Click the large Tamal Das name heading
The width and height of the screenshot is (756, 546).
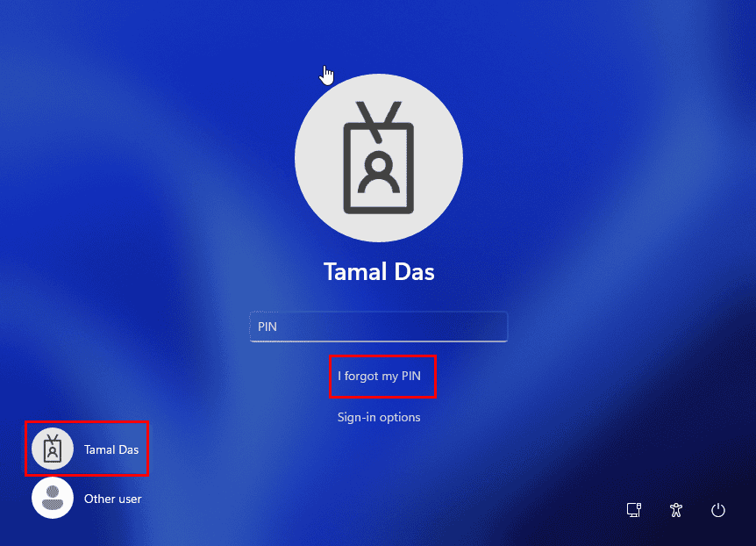379,271
